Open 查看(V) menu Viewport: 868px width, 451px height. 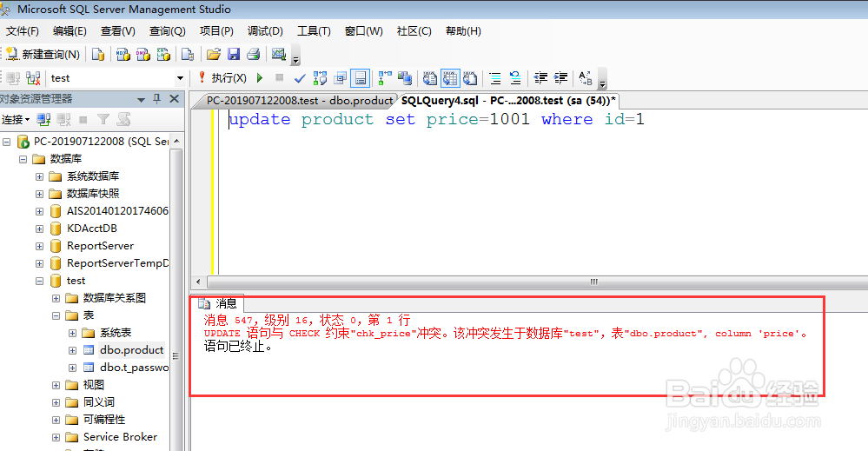pos(118,31)
